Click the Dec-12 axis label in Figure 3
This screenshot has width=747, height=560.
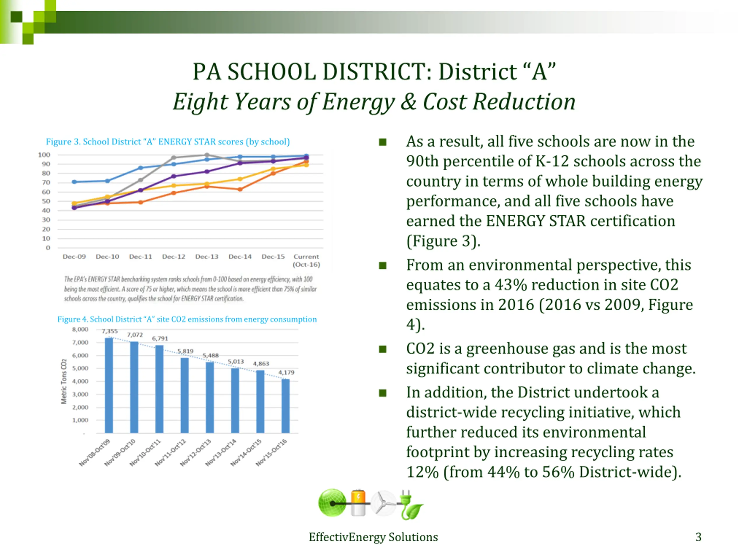click(x=174, y=257)
